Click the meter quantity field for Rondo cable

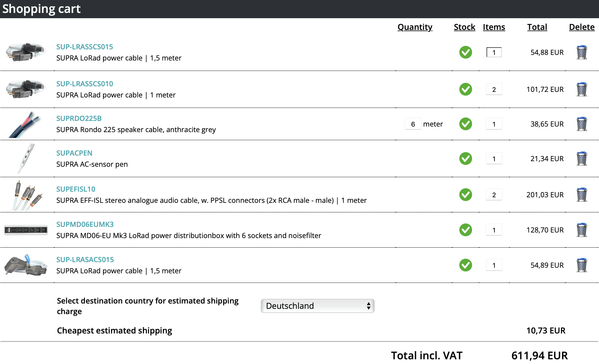point(413,124)
